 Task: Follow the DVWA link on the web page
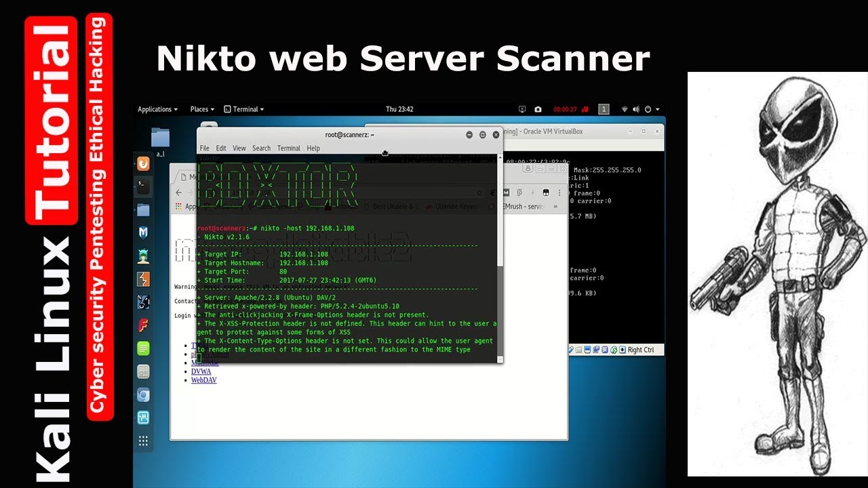pos(201,371)
